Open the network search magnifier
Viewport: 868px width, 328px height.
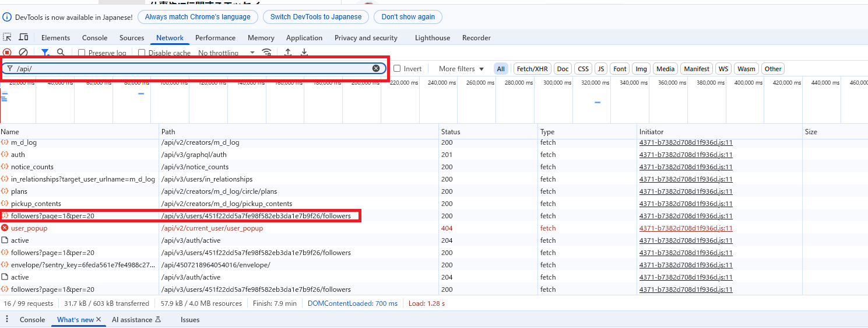coord(61,53)
